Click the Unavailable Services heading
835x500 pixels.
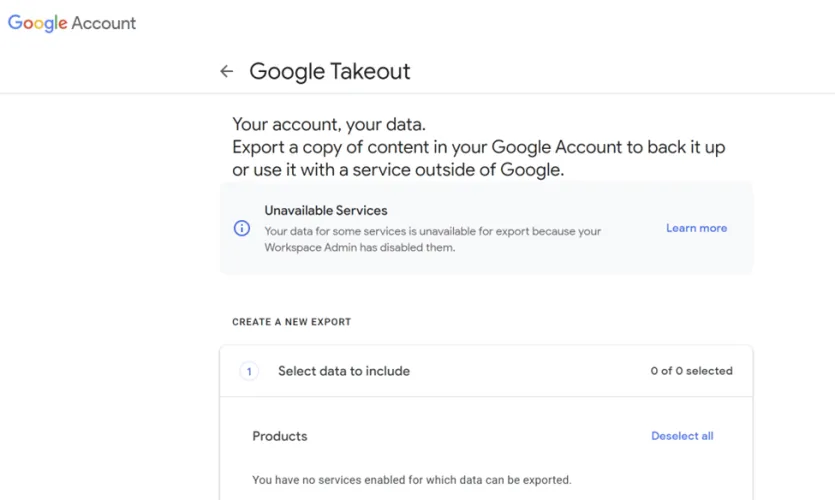coord(325,211)
